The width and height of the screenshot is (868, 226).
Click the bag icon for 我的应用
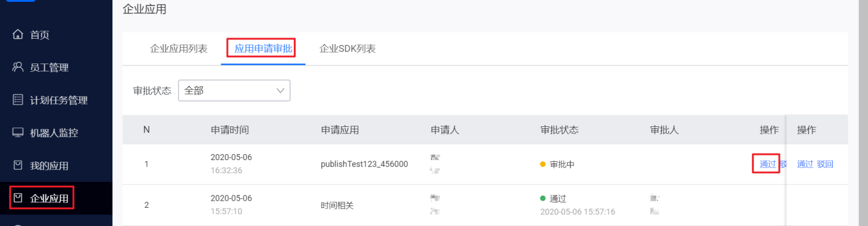[18, 165]
